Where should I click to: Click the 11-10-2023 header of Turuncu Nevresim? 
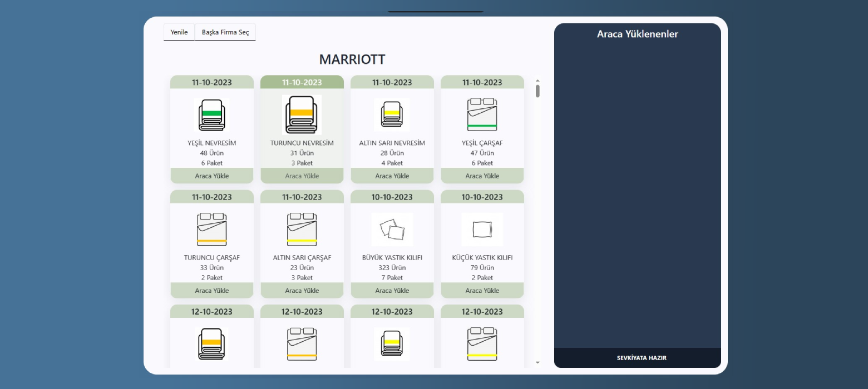tap(302, 82)
